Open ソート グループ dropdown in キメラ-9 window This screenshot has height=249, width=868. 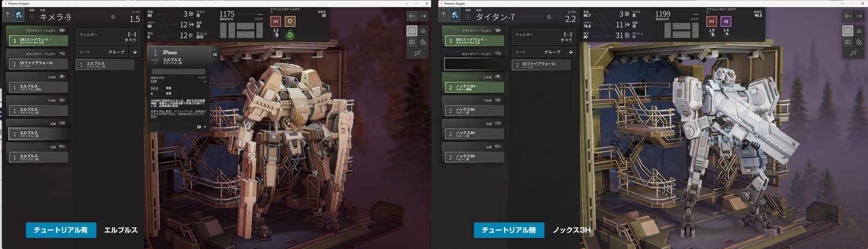102,52
